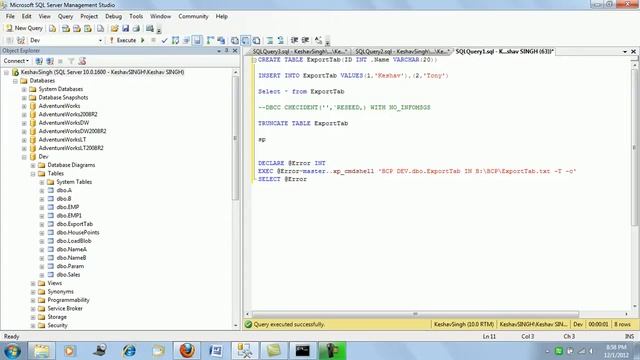Open the Command Prompt taskbar icon
This screenshot has height=360, width=640.
point(302,351)
